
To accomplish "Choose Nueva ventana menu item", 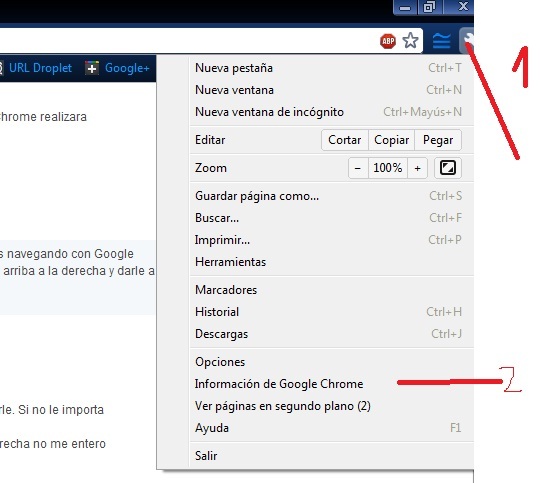I will (x=332, y=90).
